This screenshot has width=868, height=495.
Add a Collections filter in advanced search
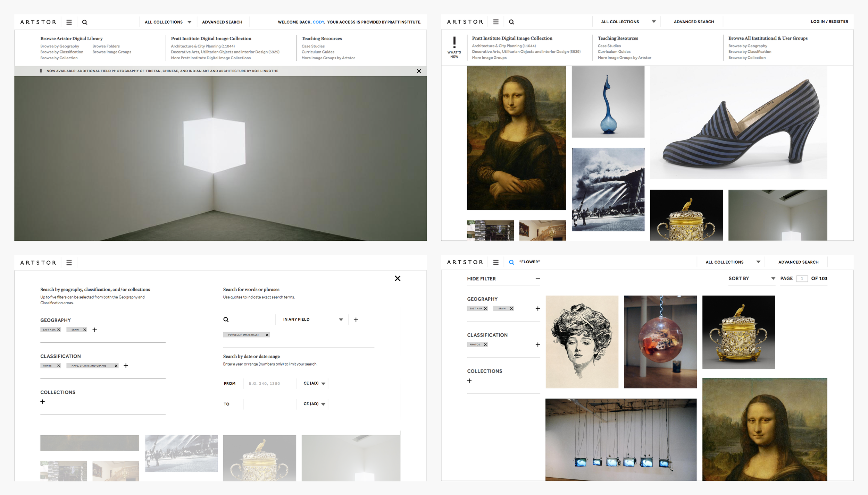coord(43,402)
